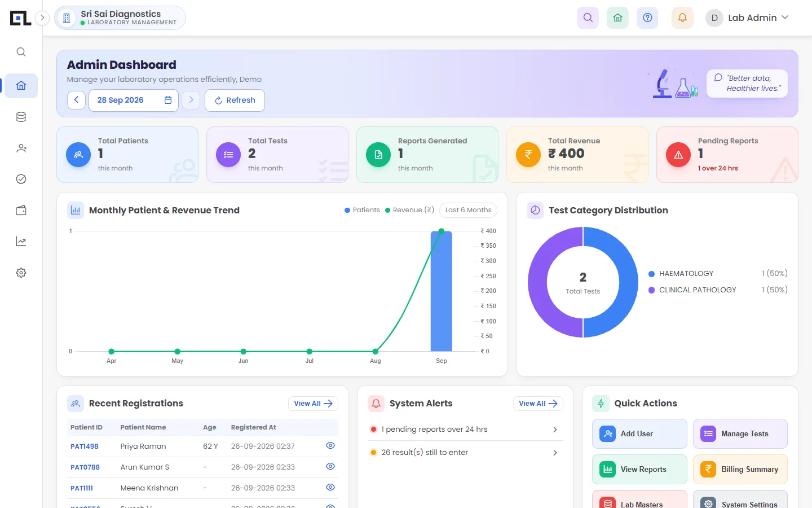Image resolution: width=812 pixels, height=508 pixels.
Task: Click the blue September bar in the chart
Action: (441, 291)
